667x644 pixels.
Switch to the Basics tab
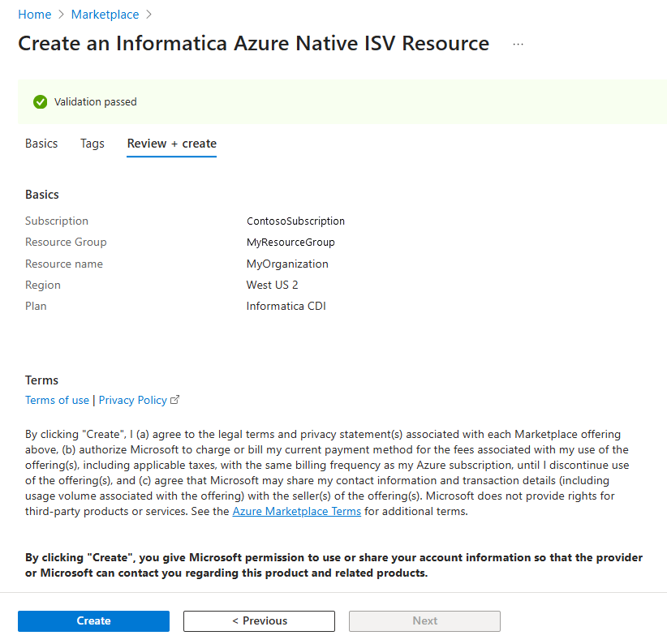point(41,144)
